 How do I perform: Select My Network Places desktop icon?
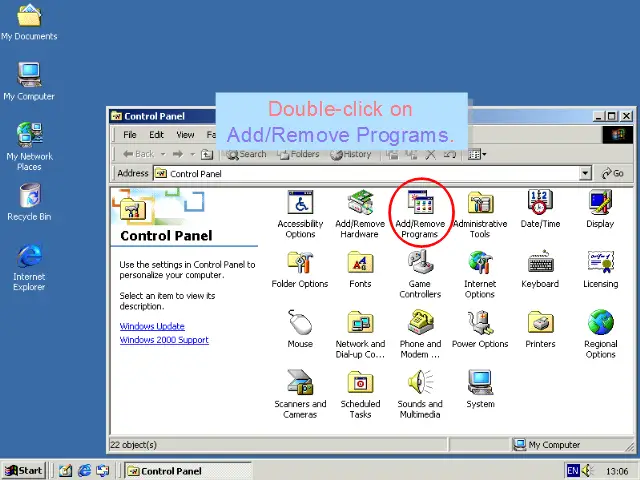29,146
